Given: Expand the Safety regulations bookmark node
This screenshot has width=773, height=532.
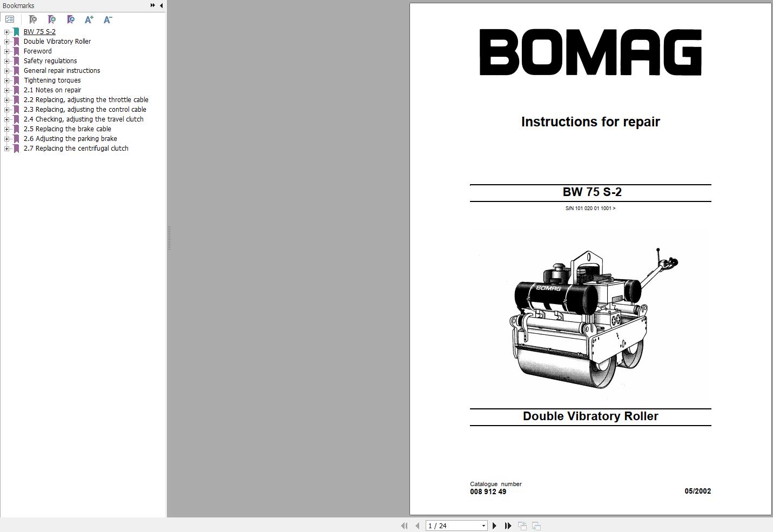Looking at the screenshot, I should click(x=6, y=61).
